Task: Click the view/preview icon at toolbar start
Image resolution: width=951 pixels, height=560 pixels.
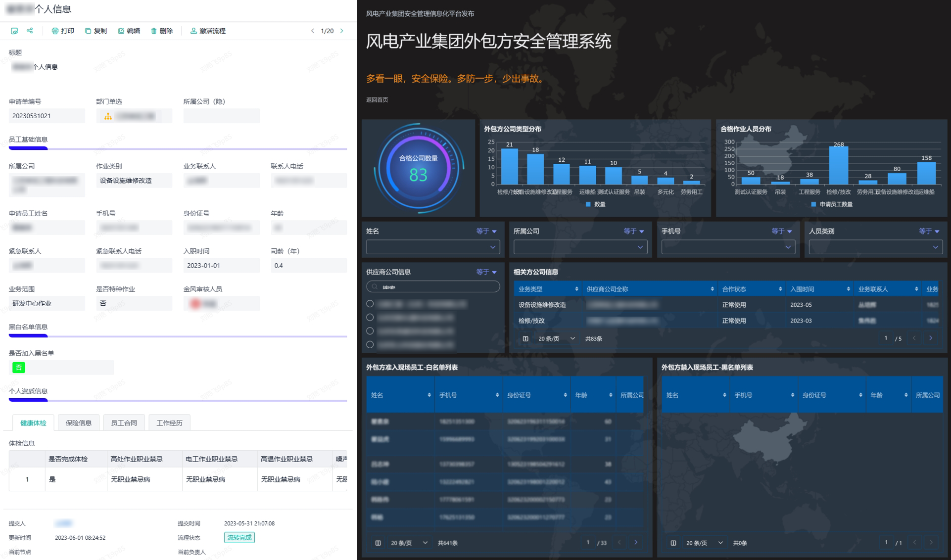Action: pos(14,31)
